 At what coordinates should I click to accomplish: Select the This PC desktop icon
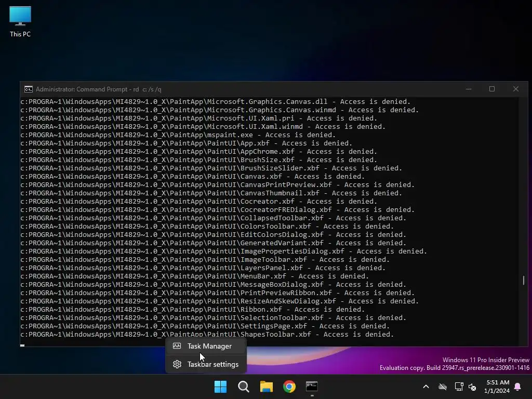(20, 21)
